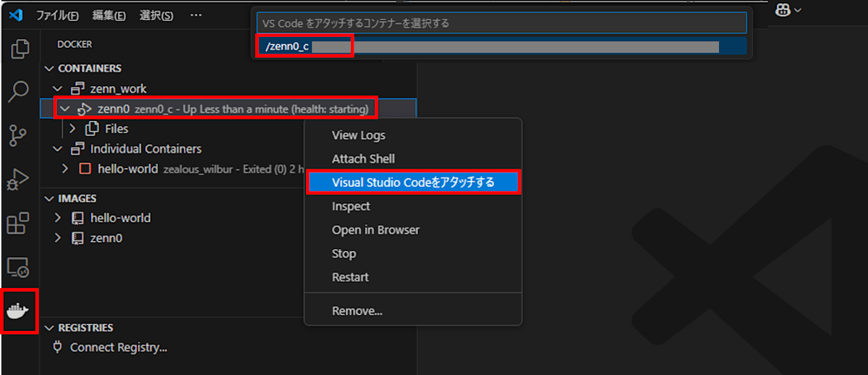Pick the /zenn0_c container option

[502, 46]
